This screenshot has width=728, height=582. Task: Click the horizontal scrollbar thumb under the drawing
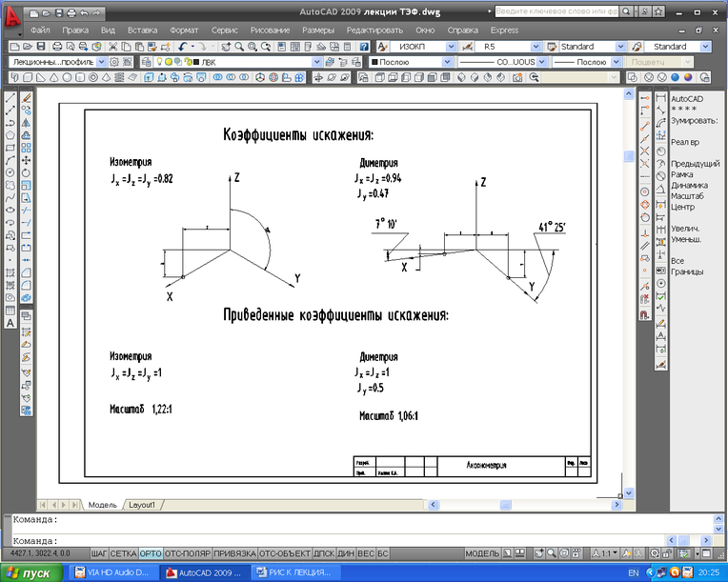(x=505, y=505)
